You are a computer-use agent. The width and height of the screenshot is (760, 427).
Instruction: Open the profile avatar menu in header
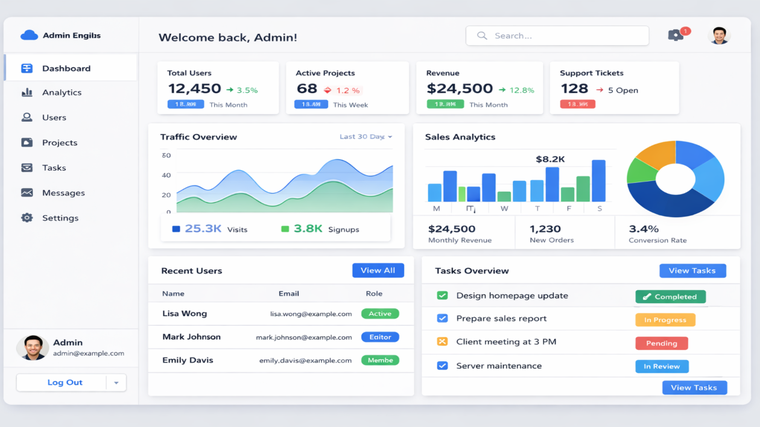(719, 36)
